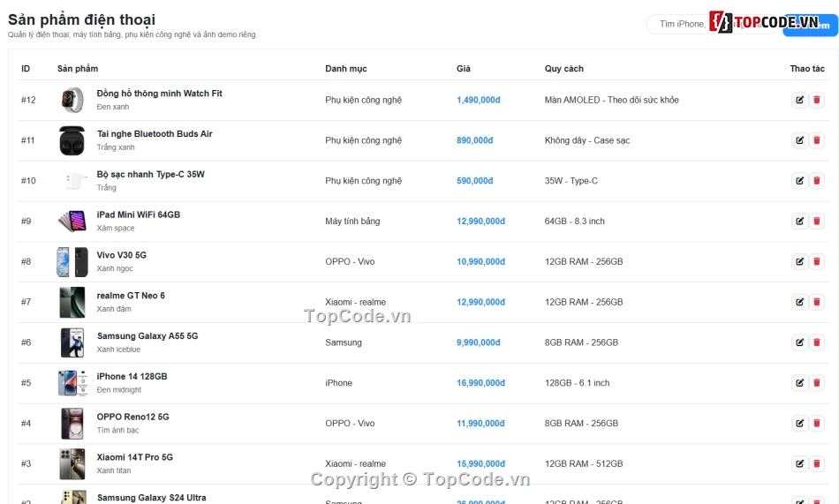Edit Samsung Galaxy A55 5G row
Image resolution: width=839 pixels, height=504 pixels.
[799, 342]
